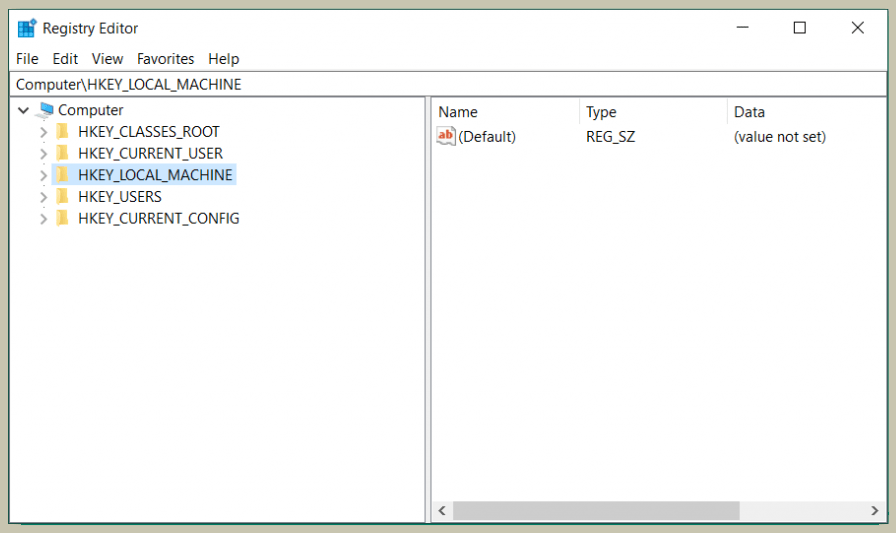Minimize the Registry Editor window
The image size is (896, 533).
point(742,27)
